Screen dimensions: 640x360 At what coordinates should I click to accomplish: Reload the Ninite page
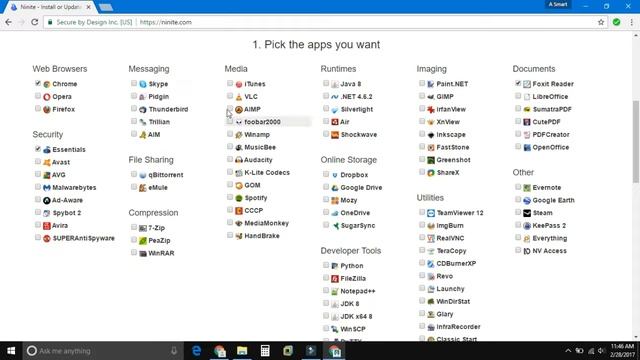35,22
